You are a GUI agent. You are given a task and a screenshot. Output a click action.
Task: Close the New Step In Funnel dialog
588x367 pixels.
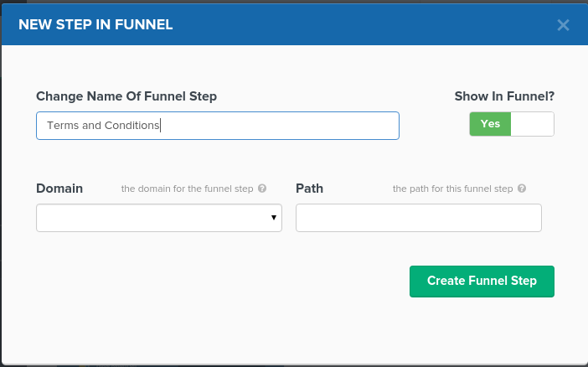(x=563, y=25)
